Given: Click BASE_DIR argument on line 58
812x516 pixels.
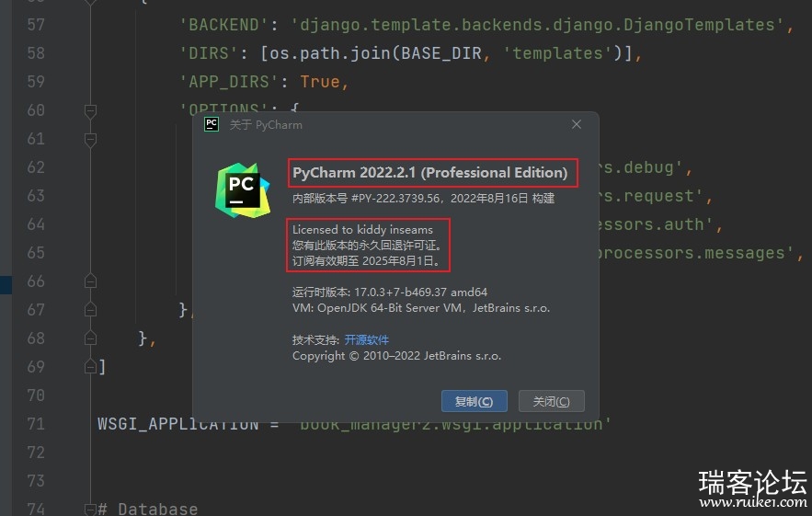Looking at the screenshot, I should tap(441, 53).
